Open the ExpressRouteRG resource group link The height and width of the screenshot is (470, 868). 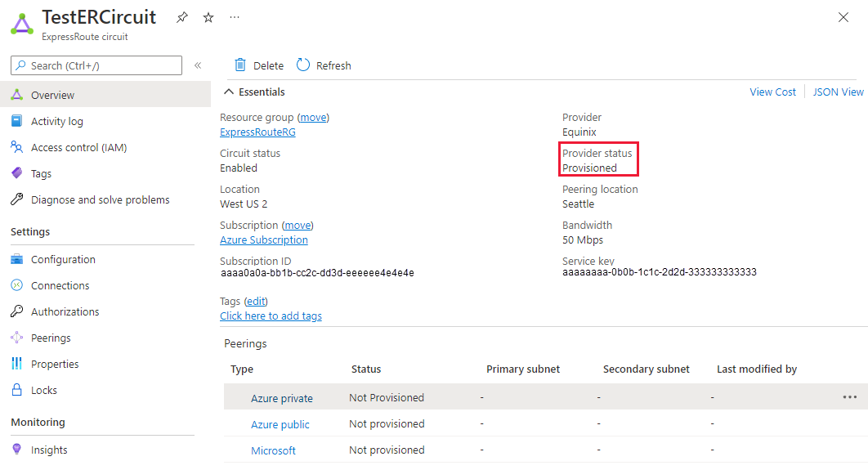tap(257, 132)
